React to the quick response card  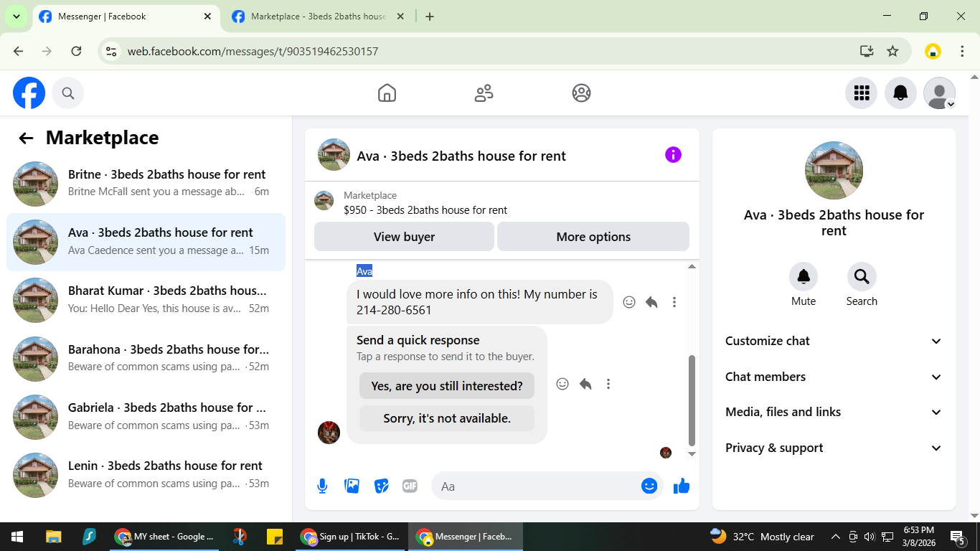tap(562, 384)
